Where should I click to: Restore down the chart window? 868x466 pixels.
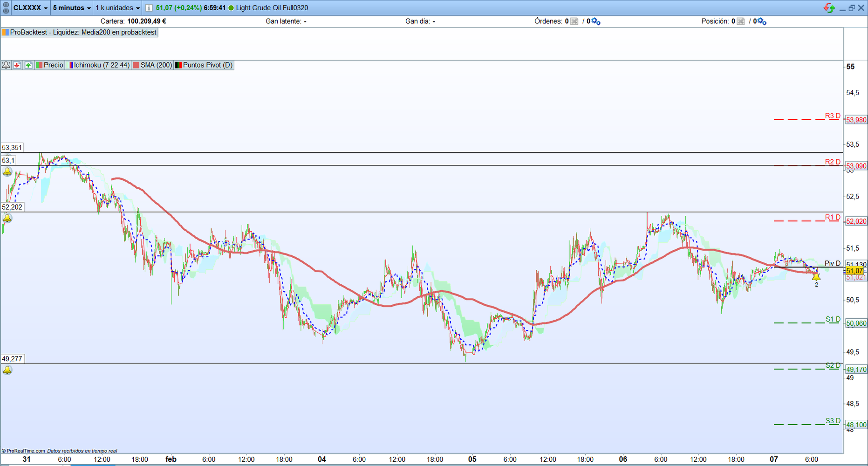point(852,8)
